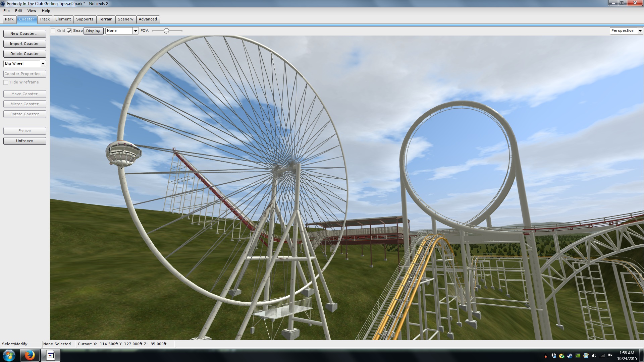Viewport: 644px width, 362px height.
Task: Open the Perspective view dropdown
Action: click(640, 31)
